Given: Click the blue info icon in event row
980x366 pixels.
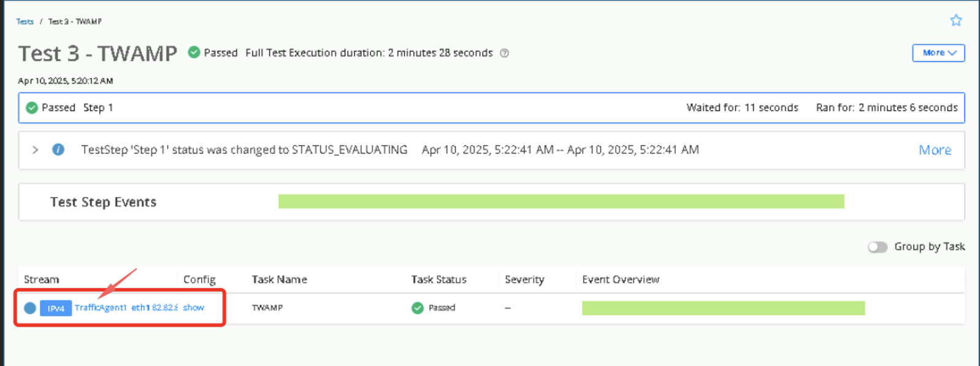Looking at the screenshot, I should [x=58, y=150].
